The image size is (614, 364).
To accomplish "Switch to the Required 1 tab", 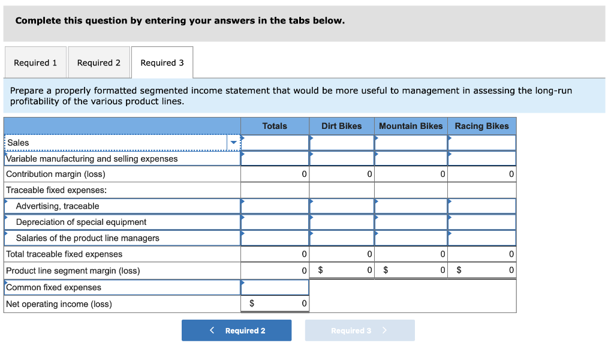I will click(x=35, y=63).
